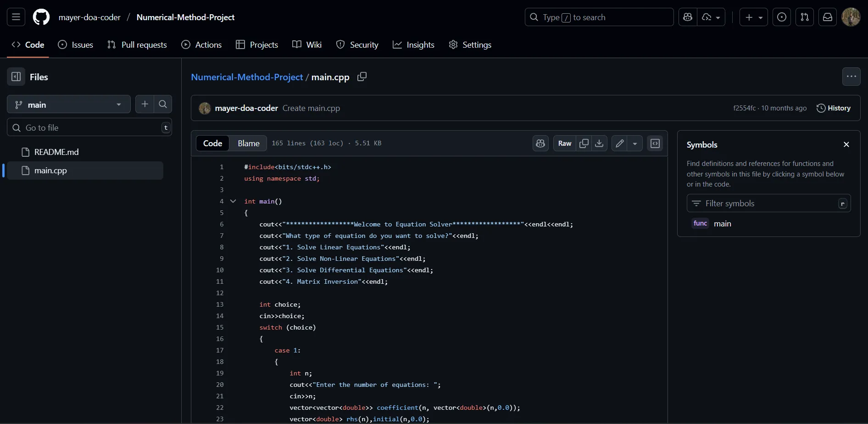This screenshot has height=424, width=868.
Task: Open the create new plus dropdown
Action: [754, 17]
